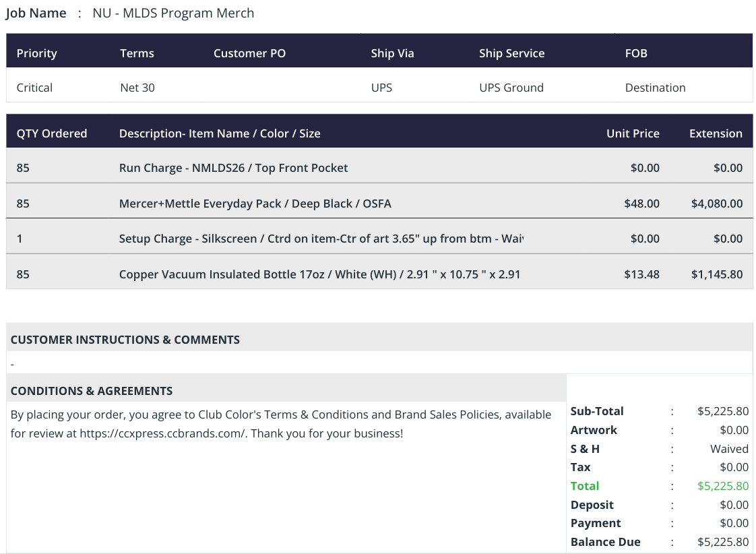Screen dimensions: 756x554
Task: Select the 'Critical' priority value
Action: pyautogui.click(x=34, y=88)
